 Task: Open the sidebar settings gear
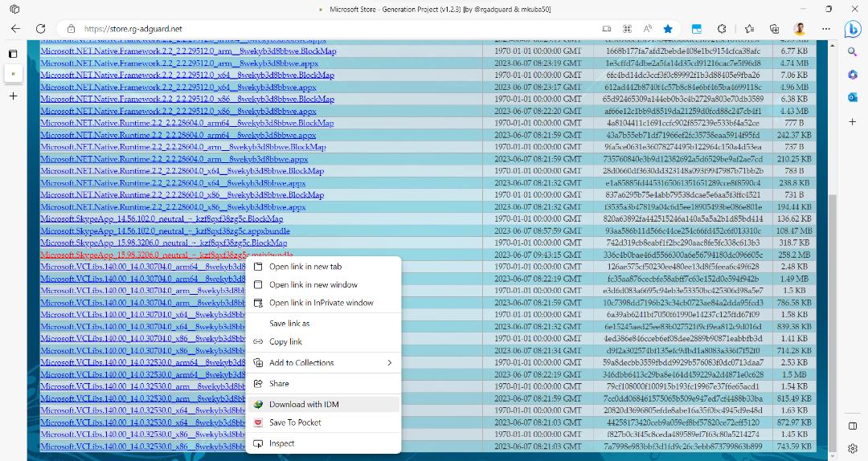click(853, 448)
